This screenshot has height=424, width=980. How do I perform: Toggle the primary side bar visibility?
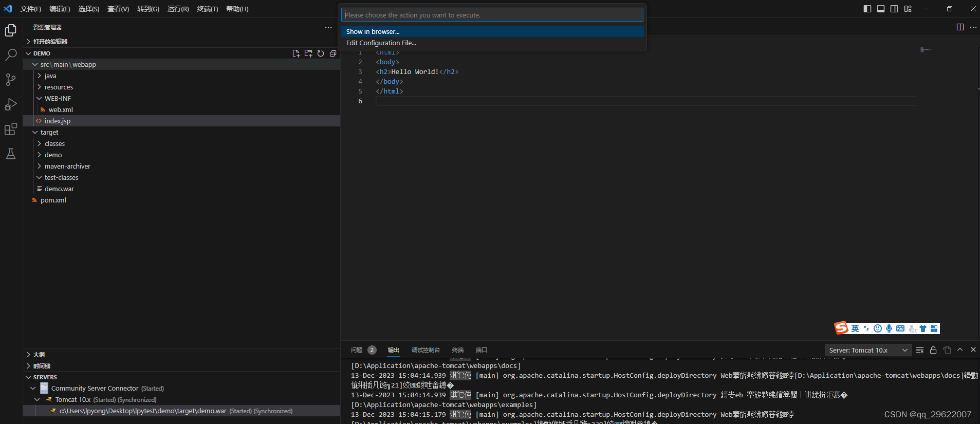pyautogui.click(x=867, y=9)
